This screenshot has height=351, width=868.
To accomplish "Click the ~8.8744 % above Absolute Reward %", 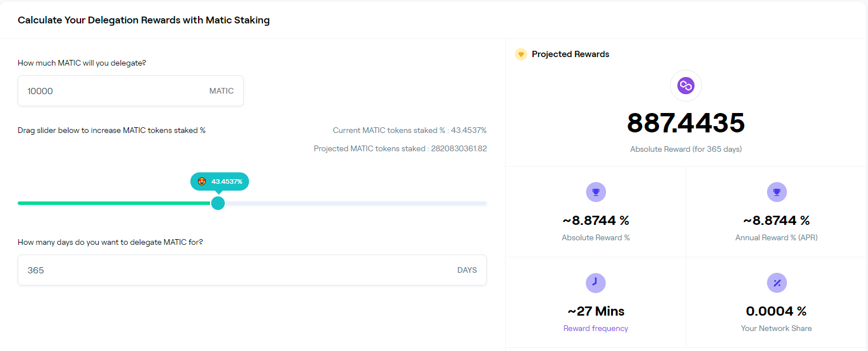I will (x=596, y=220).
